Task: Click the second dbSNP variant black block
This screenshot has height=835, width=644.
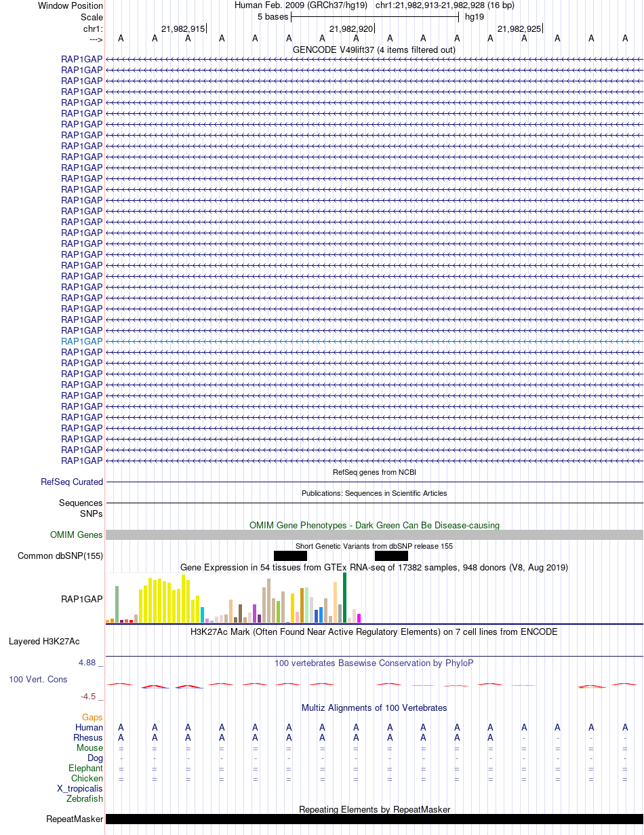Action: tap(391, 556)
